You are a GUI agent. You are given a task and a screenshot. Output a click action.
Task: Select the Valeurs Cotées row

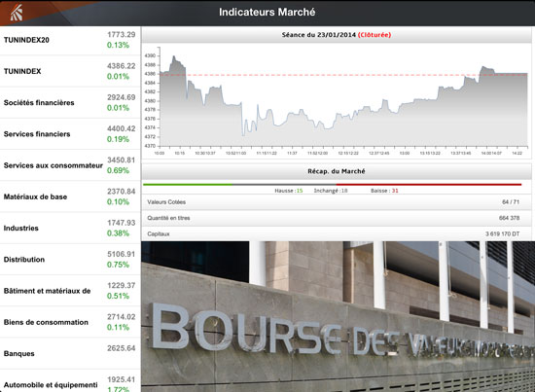point(337,202)
